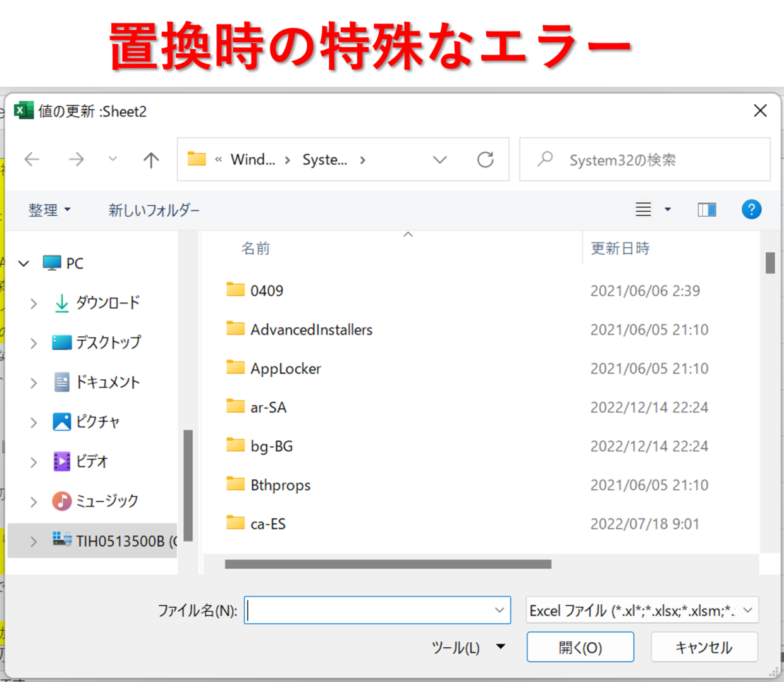Screen dimensions: 784x682
Task: Select the Wind... breadcrumb segment
Action: tap(252, 159)
